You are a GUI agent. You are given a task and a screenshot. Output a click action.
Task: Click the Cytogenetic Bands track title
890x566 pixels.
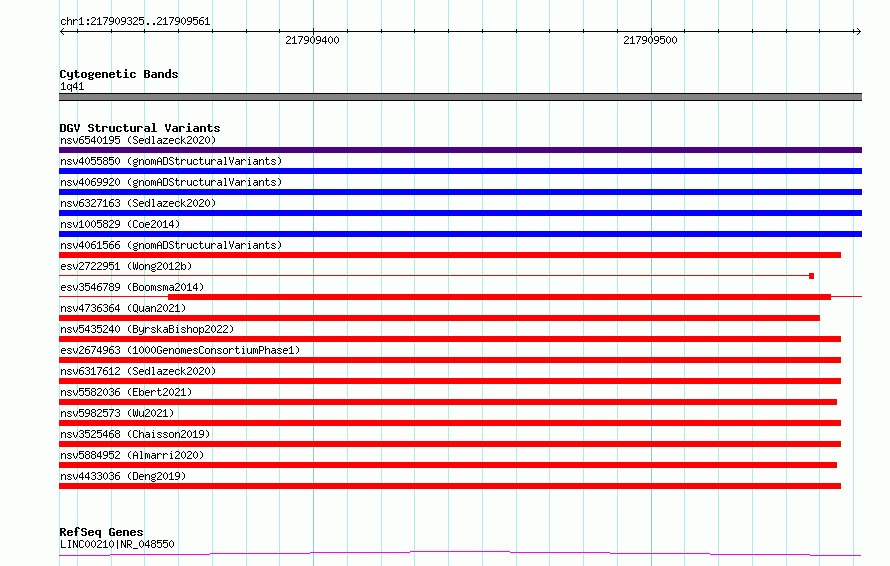[119, 74]
